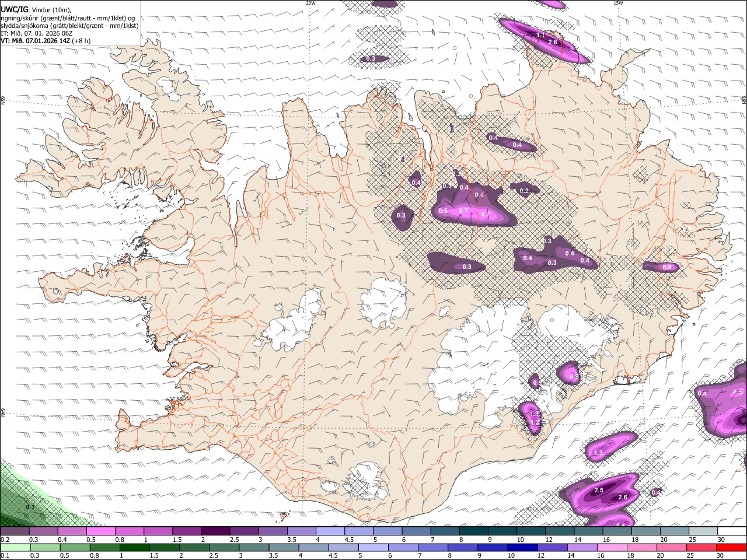747x560 pixels.
Task: Click the "1.2" value near the glacier
Action: (x=535, y=422)
